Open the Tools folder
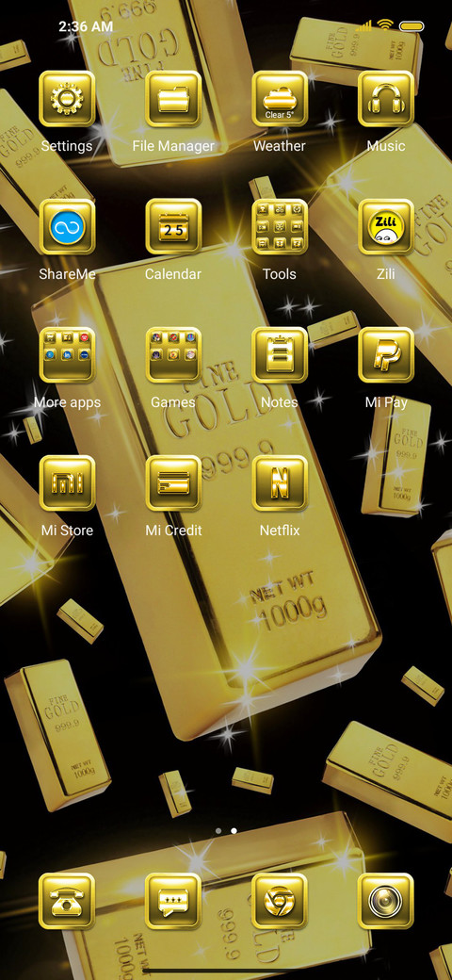Viewport: 452px width, 980px height. (280, 227)
